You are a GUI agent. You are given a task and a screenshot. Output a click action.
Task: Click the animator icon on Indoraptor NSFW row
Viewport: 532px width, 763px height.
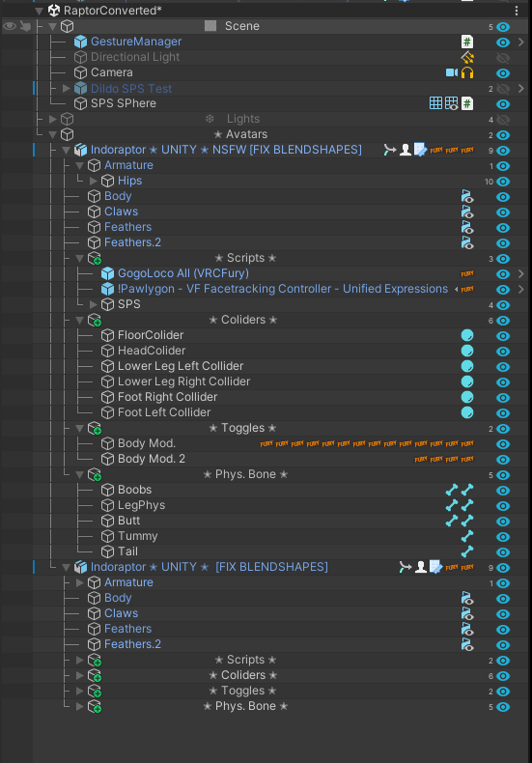[389, 150]
